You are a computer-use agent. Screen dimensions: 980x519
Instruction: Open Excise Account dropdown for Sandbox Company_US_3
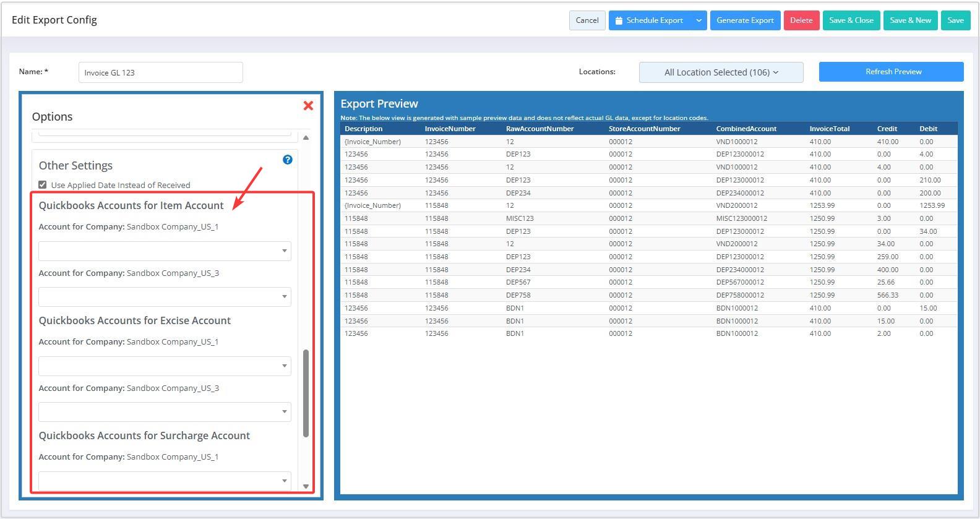[165, 412]
